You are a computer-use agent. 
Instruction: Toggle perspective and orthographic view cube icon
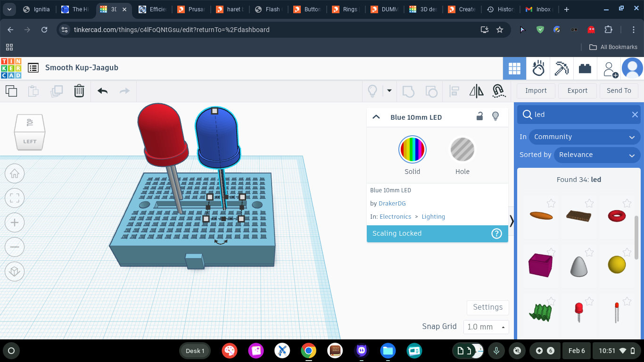(15, 271)
